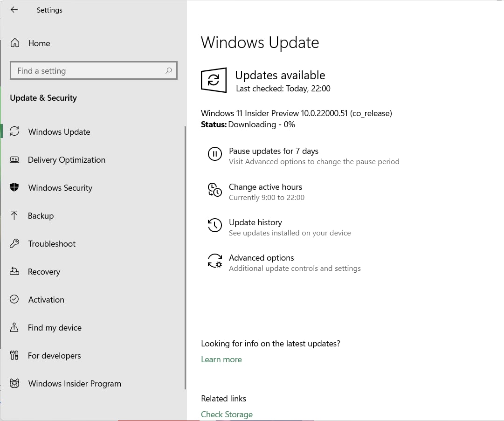504x421 pixels.
Task: Click the Advanced options gear-sync icon
Action: click(215, 261)
